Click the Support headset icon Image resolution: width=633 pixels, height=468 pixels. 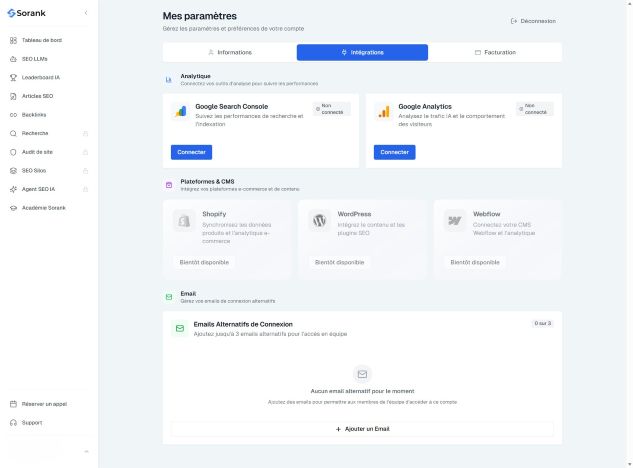(13, 423)
